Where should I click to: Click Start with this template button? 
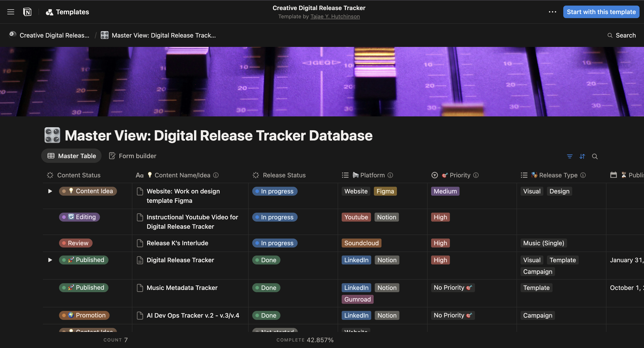click(601, 12)
